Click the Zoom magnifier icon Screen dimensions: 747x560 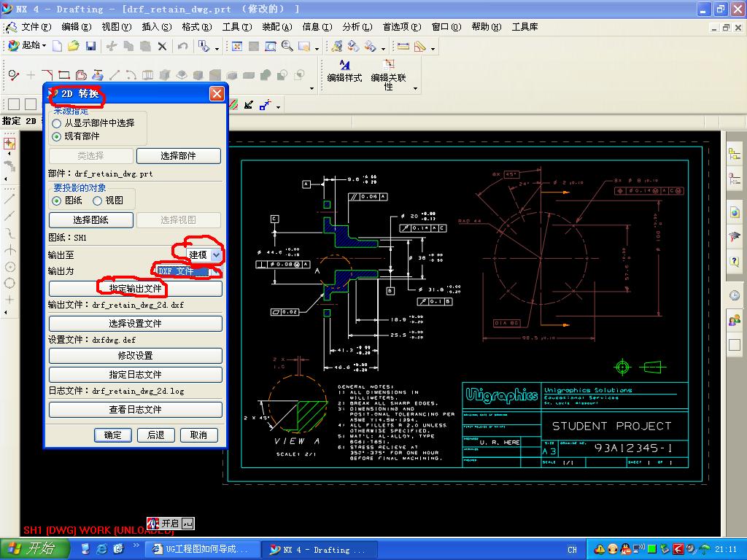point(287,46)
